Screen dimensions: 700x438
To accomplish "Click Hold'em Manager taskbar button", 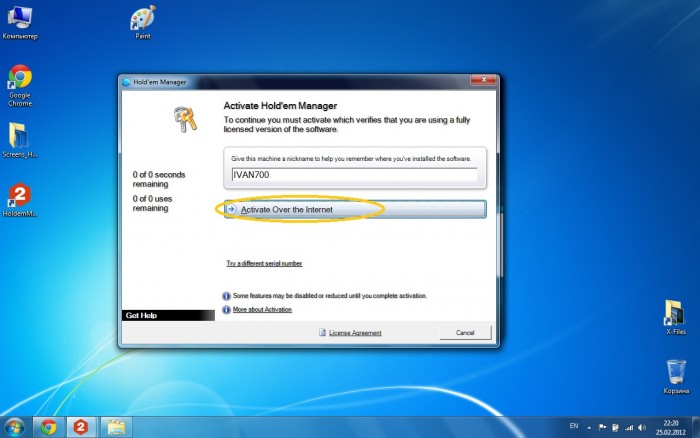I will click(81, 427).
